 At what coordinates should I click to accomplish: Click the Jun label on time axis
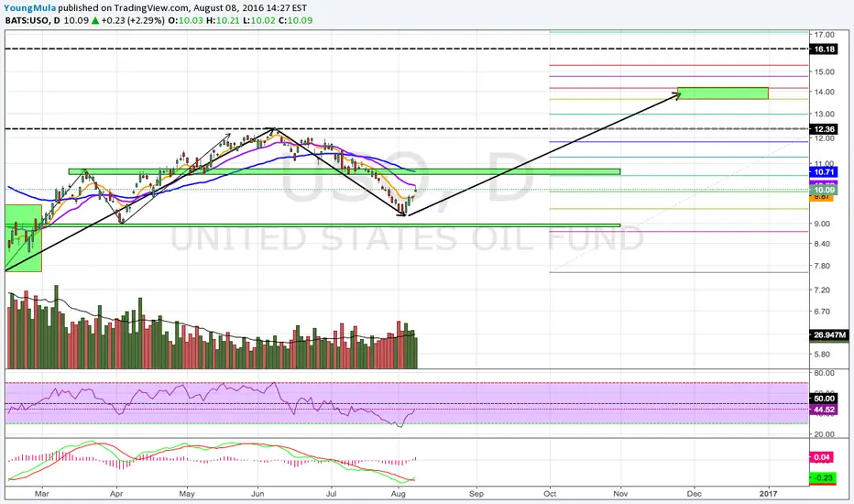(x=257, y=494)
